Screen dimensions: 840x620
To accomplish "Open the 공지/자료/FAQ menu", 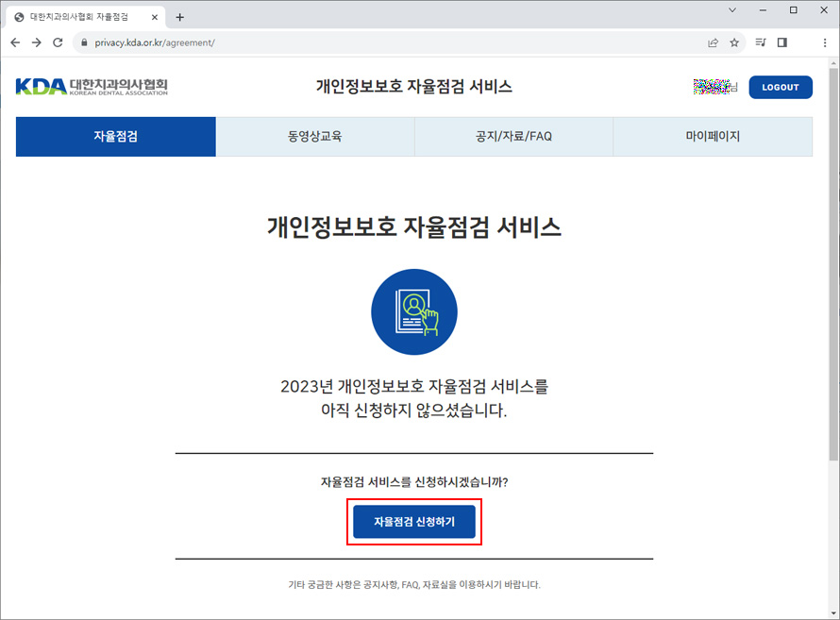I will coord(513,137).
